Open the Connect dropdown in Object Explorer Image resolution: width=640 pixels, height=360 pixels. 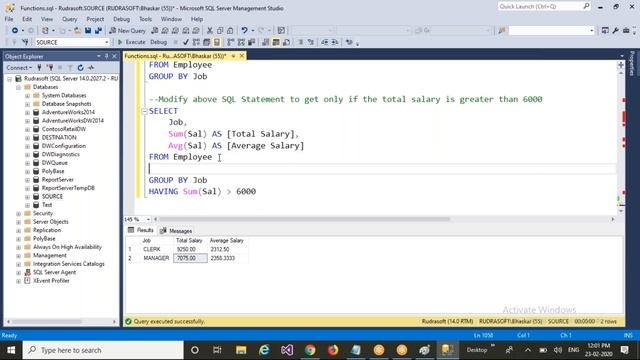click(19, 68)
